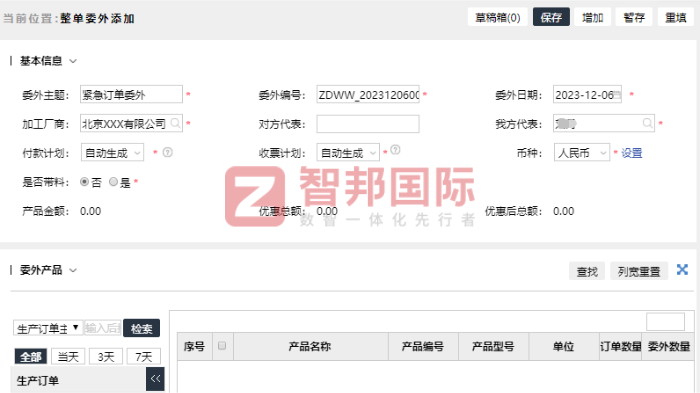Click search icon in 加工厂商 field
Viewport: 700px width, 393px height.
click(x=175, y=123)
